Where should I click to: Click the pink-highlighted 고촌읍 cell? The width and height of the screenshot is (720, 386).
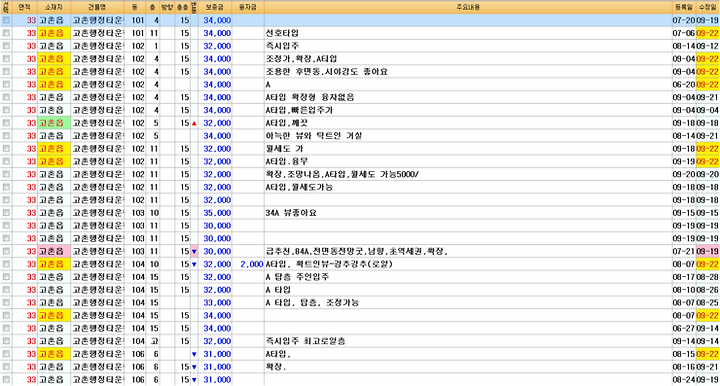[x=54, y=252]
